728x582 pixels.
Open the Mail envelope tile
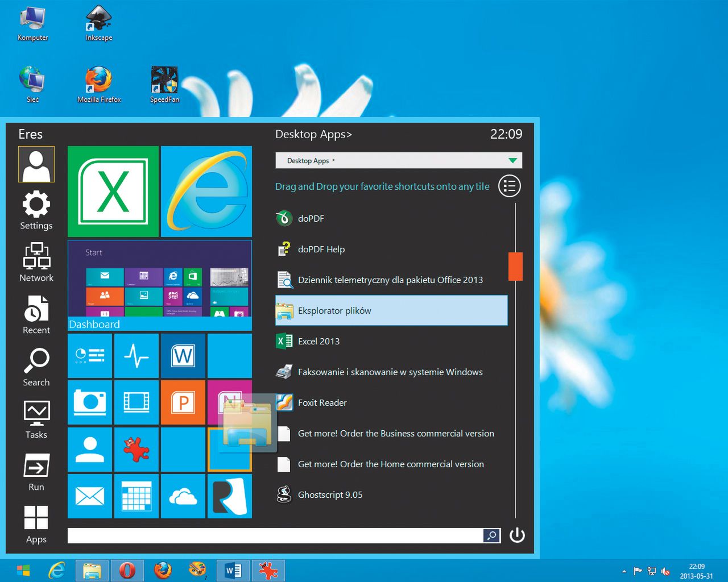tap(90, 496)
